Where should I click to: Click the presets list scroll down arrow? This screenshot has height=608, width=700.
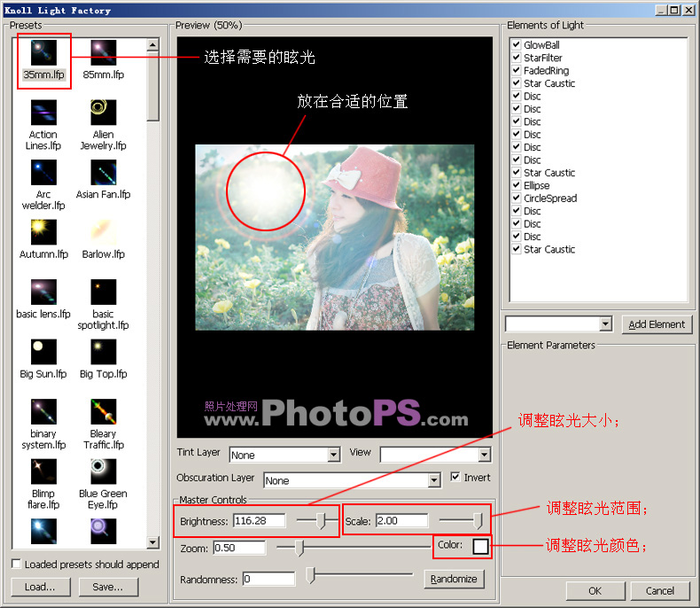point(152,542)
